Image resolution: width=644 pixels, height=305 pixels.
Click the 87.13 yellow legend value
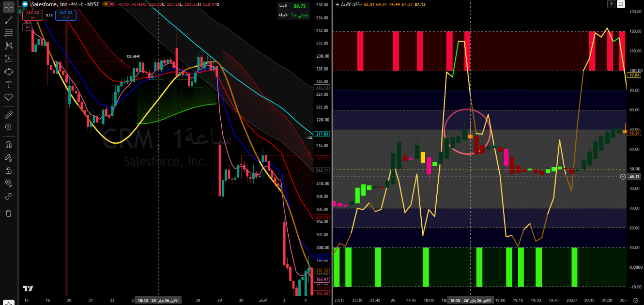click(420, 4)
